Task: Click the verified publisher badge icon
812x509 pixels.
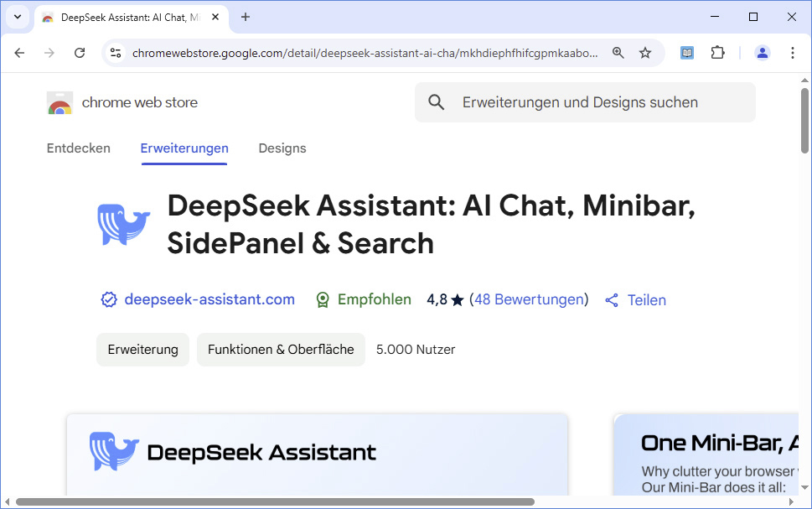Action: pyautogui.click(x=109, y=299)
